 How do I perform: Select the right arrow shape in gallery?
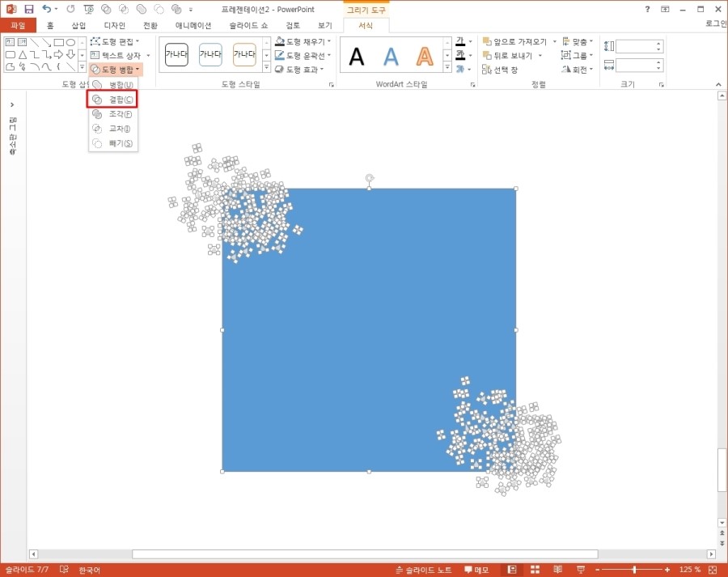coord(58,55)
